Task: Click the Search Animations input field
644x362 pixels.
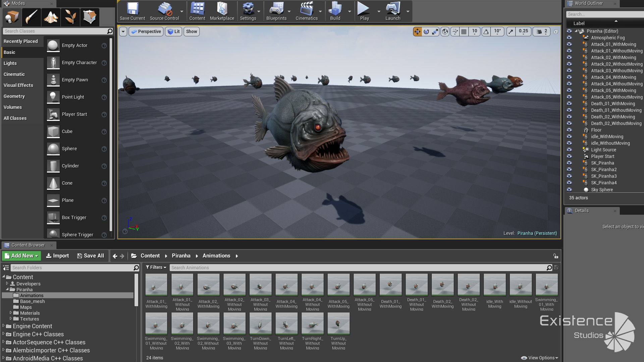Action: point(357,267)
